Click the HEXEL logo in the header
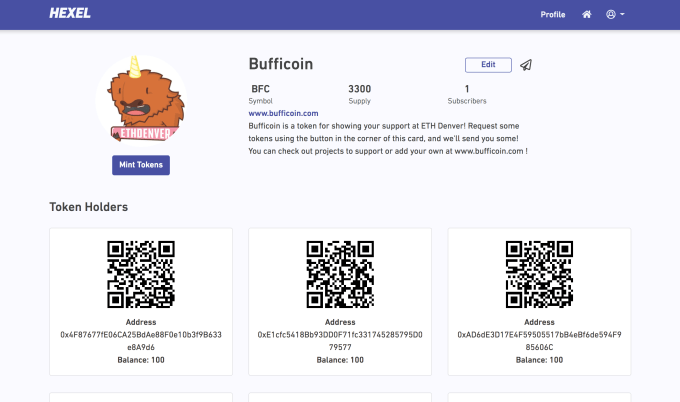 pyautogui.click(x=70, y=13)
